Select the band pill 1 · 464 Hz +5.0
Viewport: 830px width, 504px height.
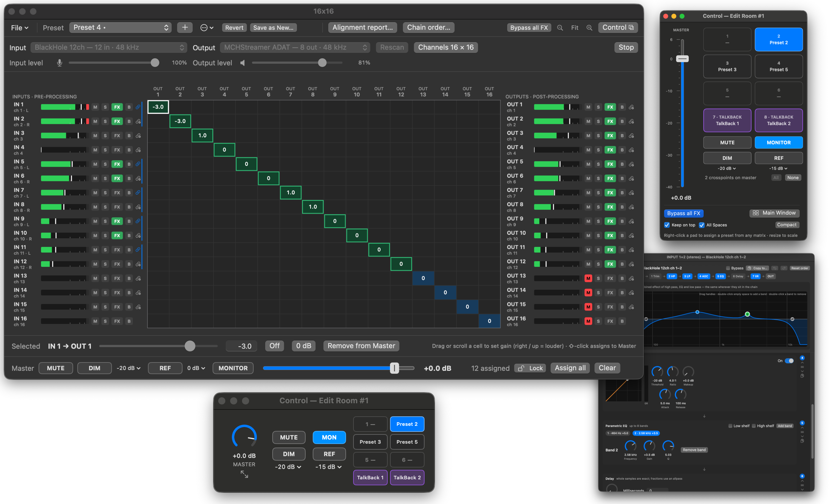(618, 433)
